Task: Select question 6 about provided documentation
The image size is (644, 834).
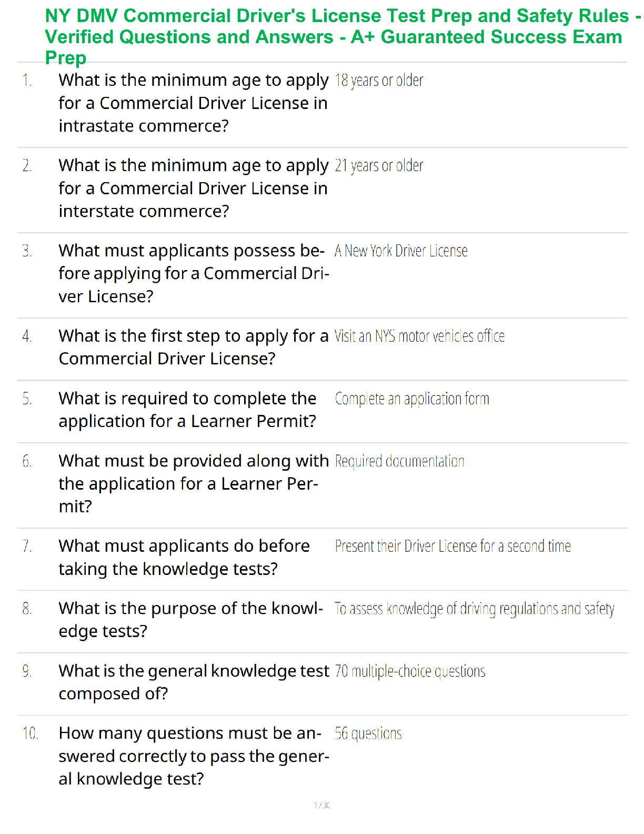Action: [194, 484]
